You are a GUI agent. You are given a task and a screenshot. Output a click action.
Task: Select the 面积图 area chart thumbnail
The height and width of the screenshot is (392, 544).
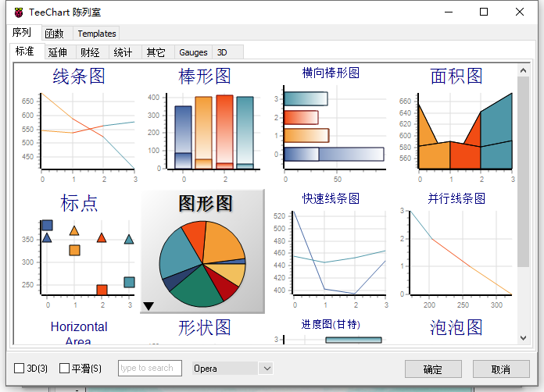coord(455,125)
